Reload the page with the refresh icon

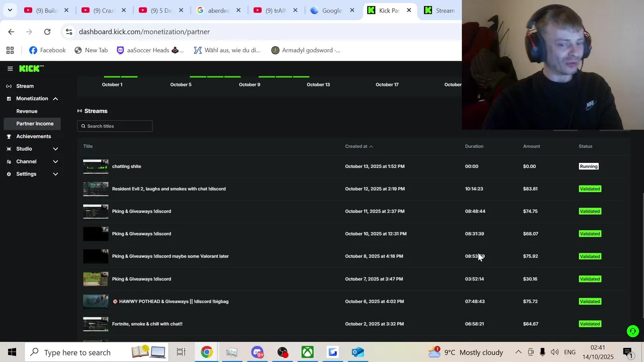pyautogui.click(x=47, y=32)
